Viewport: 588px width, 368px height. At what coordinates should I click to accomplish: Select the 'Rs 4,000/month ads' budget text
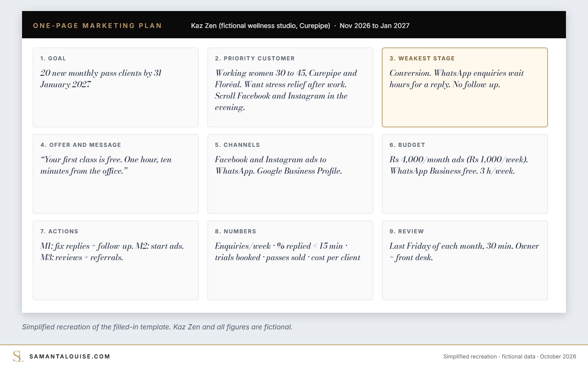click(x=459, y=165)
